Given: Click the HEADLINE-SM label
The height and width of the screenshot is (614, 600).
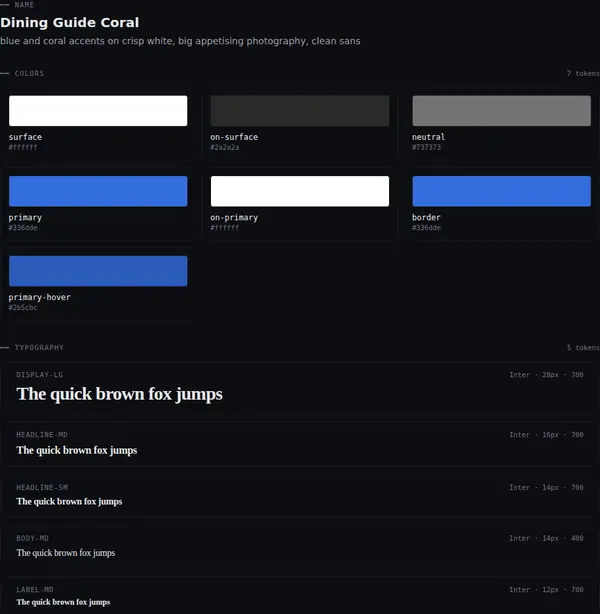Looking at the screenshot, I should point(42,488).
